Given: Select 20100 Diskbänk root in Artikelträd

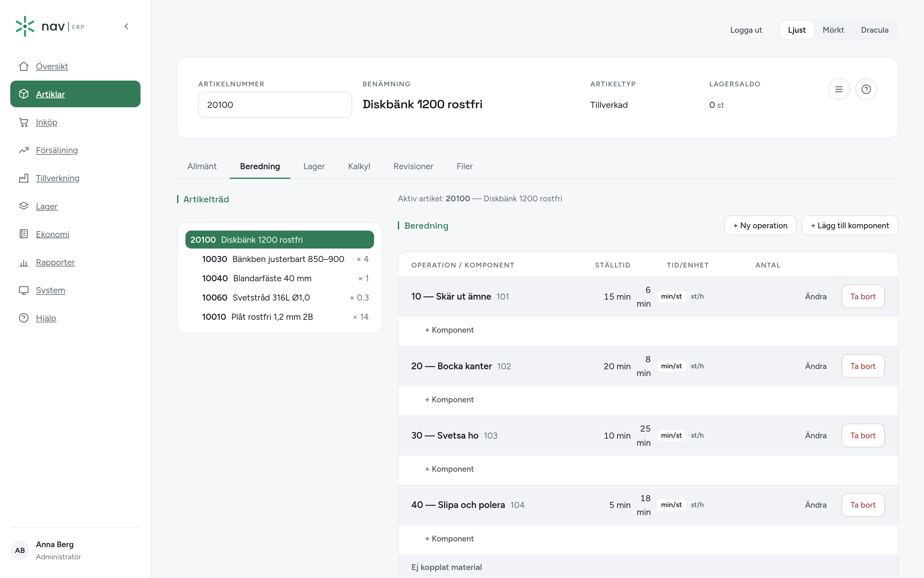Looking at the screenshot, I should pyautogui.click(x=279, y=240).
